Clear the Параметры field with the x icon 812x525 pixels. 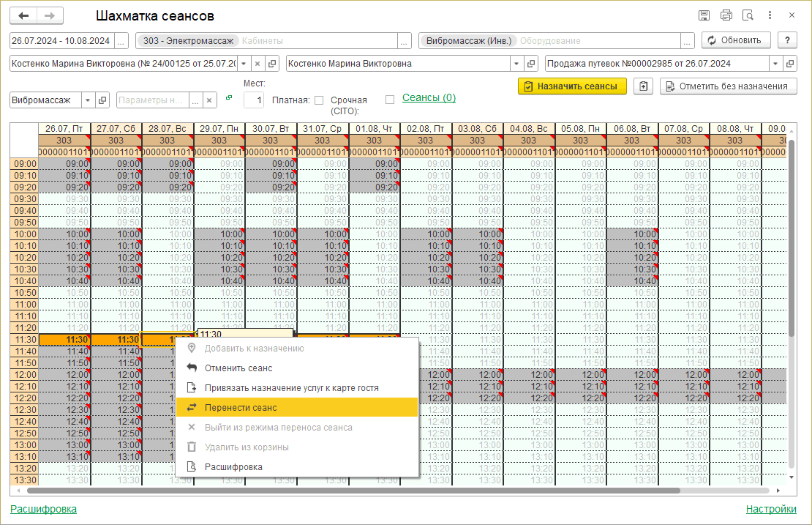coord(210,100)
